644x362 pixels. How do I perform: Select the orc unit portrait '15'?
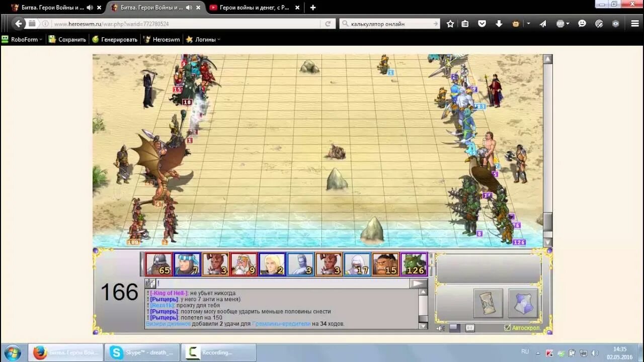[x=385, y=264]
